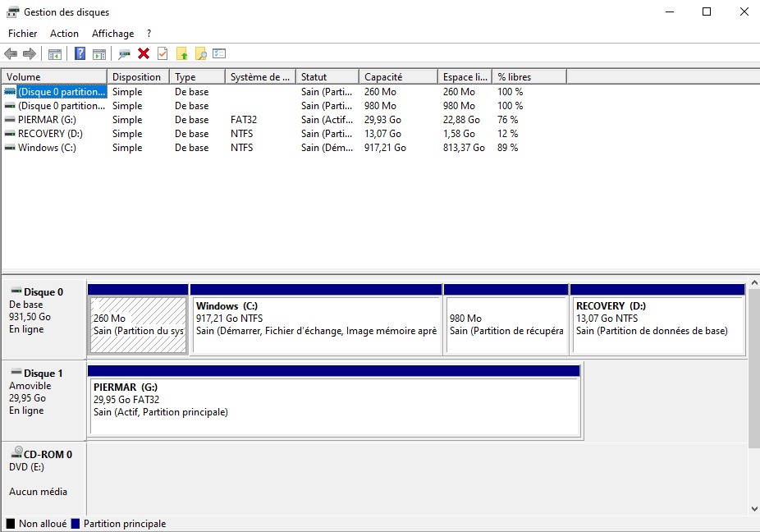The height and width of the screenshot is (532, 760).
Task: Click the Espace li... column header
Action: (x=465, y=77)
